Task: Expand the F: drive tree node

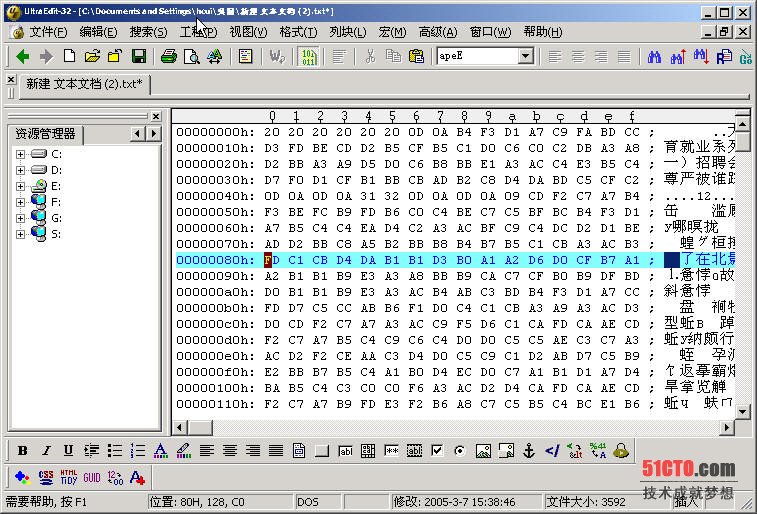Action: point(20,202)
